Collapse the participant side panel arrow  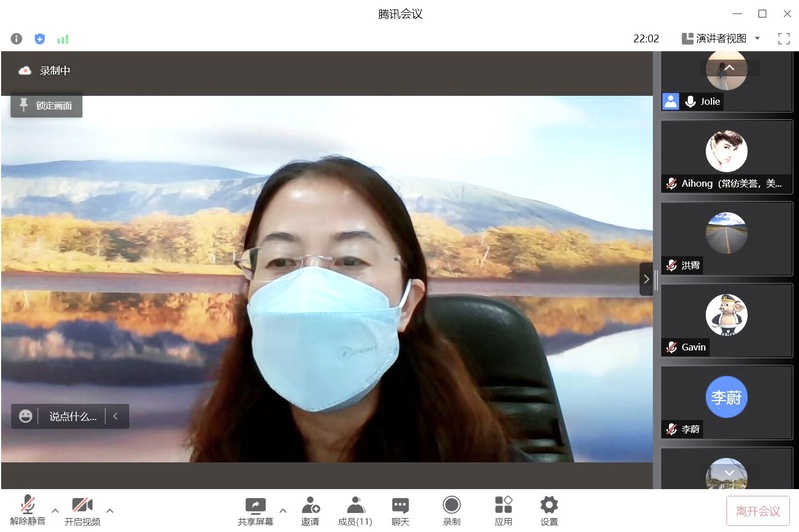click(x=646, y=279)
